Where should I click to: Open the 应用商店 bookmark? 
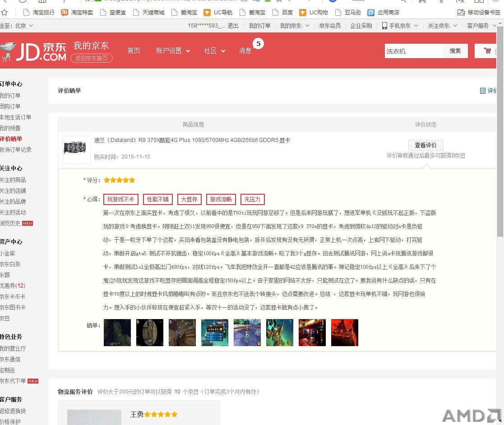384,13
